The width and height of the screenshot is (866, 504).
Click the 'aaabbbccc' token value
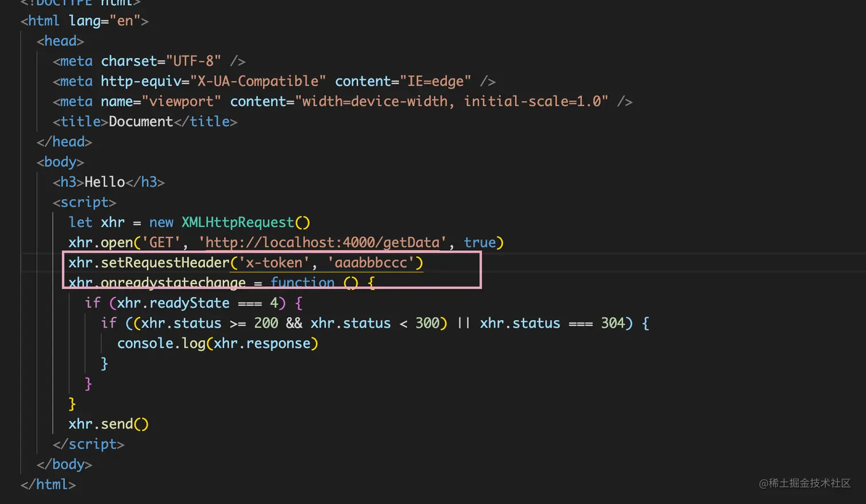(x=371, y=263)
